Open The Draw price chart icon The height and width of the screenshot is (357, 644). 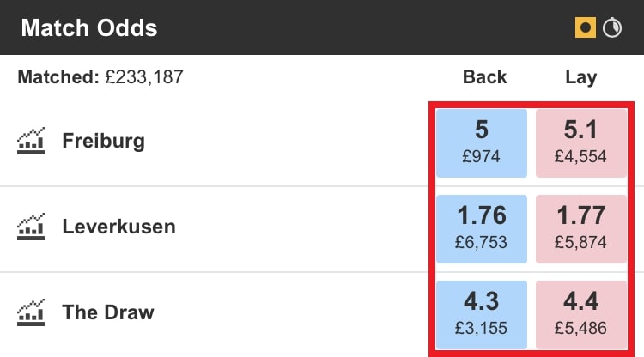[x=31, y=312]
